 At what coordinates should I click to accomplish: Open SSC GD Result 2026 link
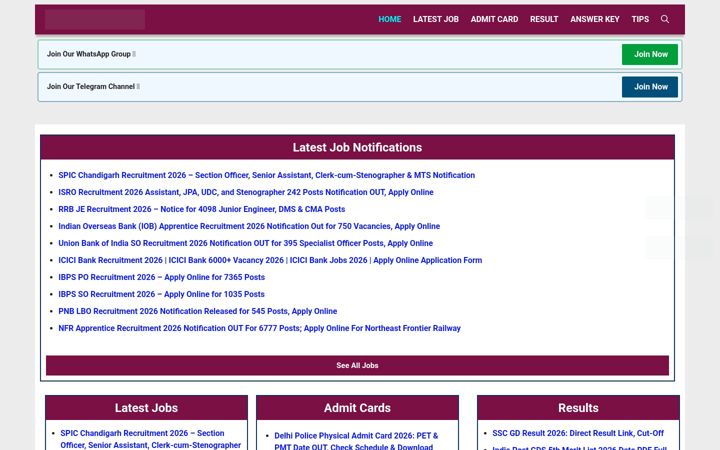pos(578,433)
